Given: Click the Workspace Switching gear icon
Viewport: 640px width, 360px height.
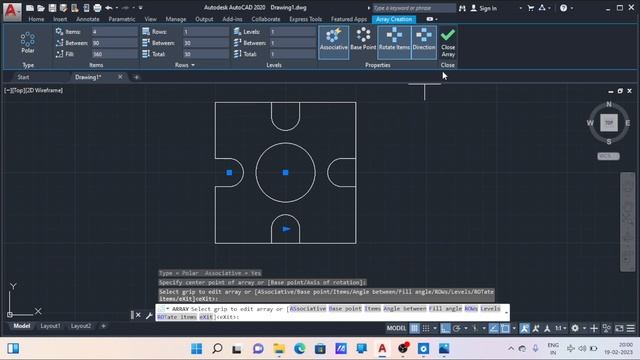Looking at the screenshot, I should tap(575, 328).
